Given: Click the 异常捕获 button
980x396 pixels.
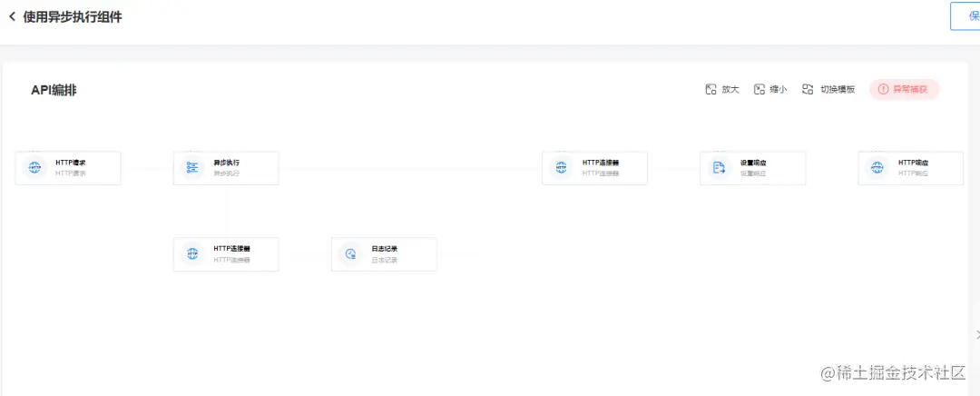Looking at the screenshot, I should 905,89.
